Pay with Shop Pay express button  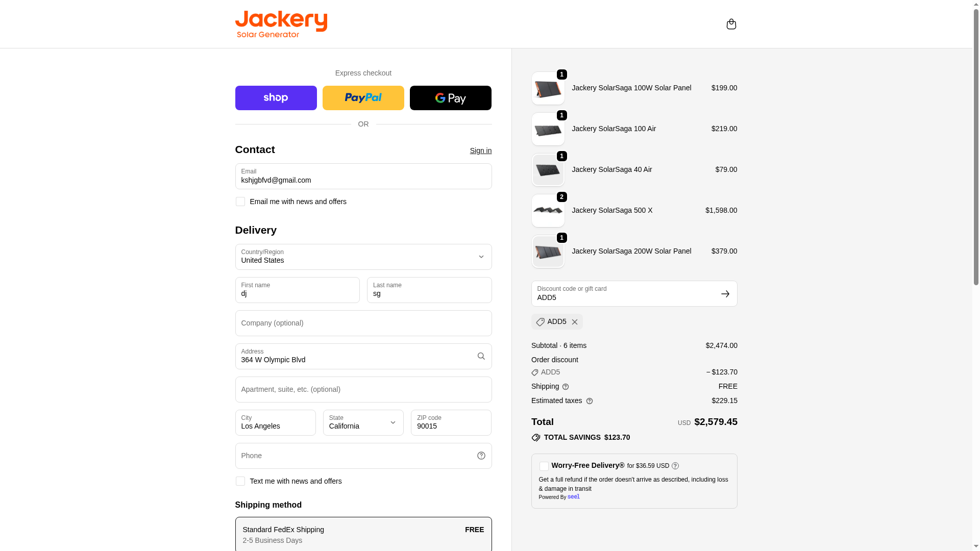point(276,98)
